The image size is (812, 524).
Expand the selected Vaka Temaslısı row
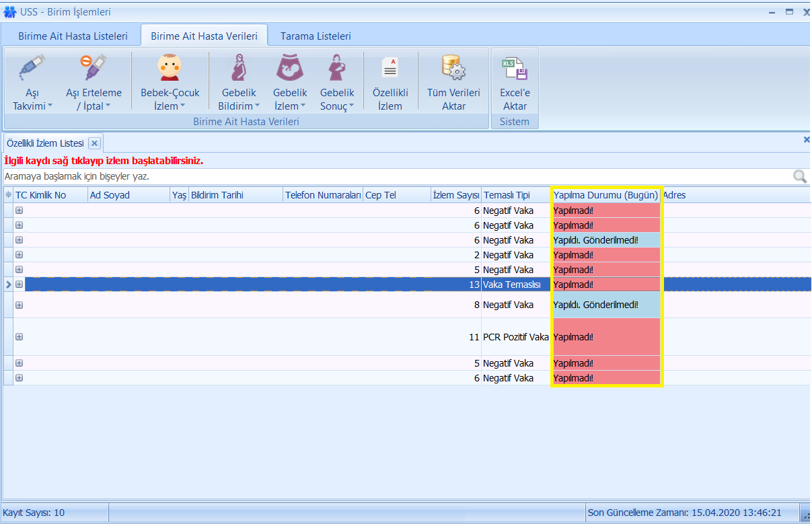pos(19,285)
